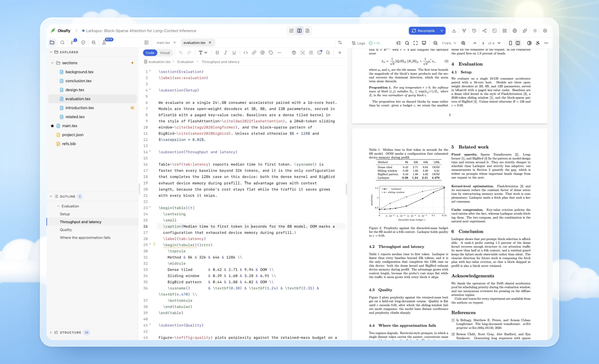
Task: Apply underline formatting in the editor toolbar
Action: point(234,53)
